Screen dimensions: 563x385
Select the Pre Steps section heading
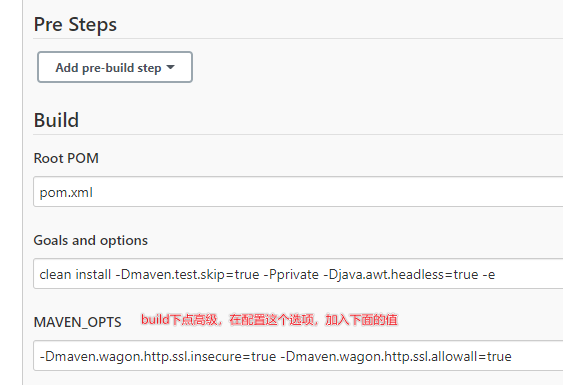click(x=75, y=25)
